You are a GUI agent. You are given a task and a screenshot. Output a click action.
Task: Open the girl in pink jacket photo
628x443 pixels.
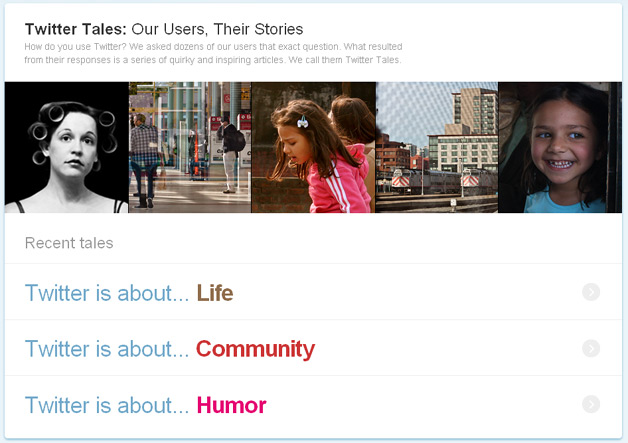(314, 147)
